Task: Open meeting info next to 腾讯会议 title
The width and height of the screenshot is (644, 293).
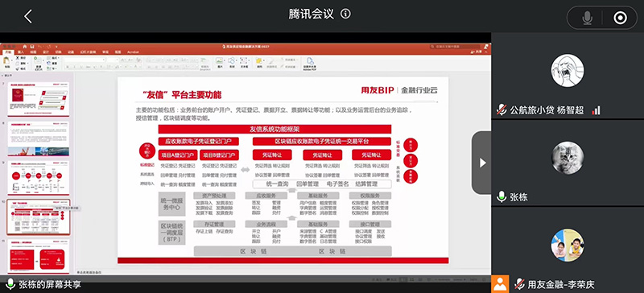Action: click(346, 14)
